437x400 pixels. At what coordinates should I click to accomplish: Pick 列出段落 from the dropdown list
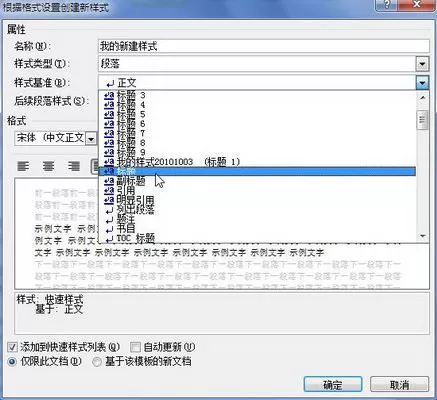(257, 210)
